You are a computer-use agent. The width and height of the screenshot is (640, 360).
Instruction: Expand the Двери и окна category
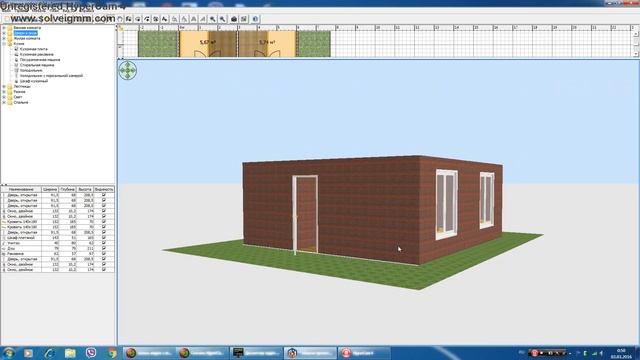(x=4, y=33)
